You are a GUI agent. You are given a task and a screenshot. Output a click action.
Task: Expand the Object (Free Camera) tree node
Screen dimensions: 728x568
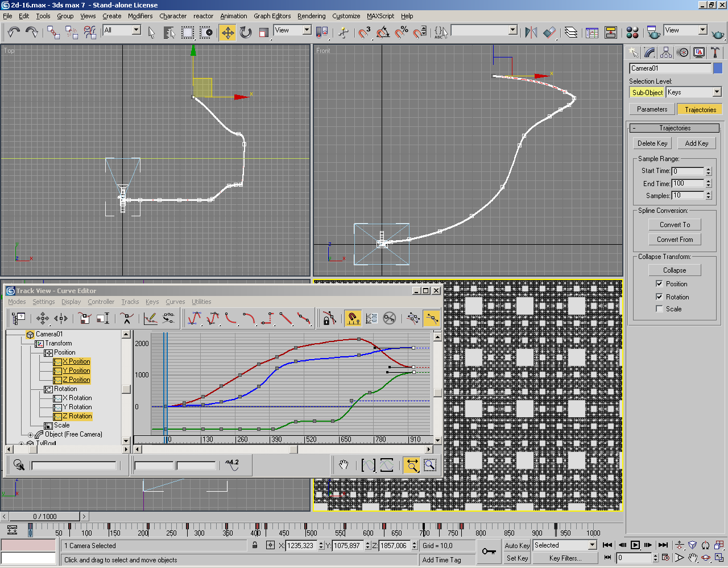[x=31, y=435]
